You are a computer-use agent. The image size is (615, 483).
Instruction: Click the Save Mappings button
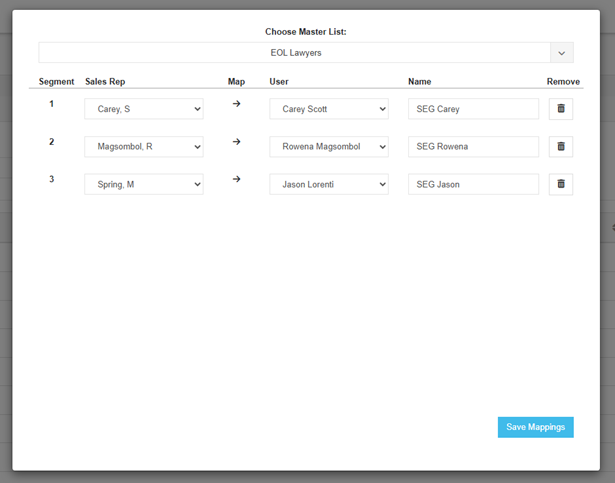click(536, 427)
